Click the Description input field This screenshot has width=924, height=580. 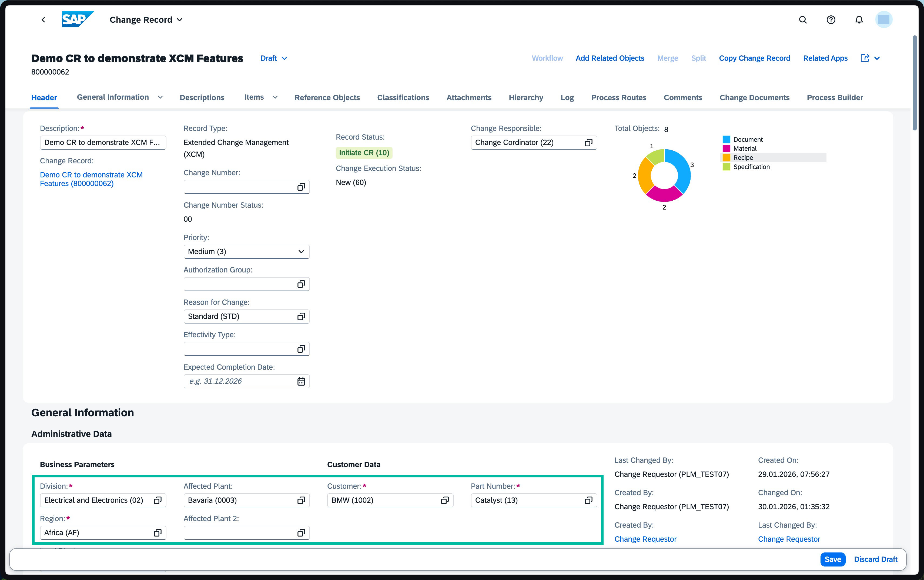(103, 143)
